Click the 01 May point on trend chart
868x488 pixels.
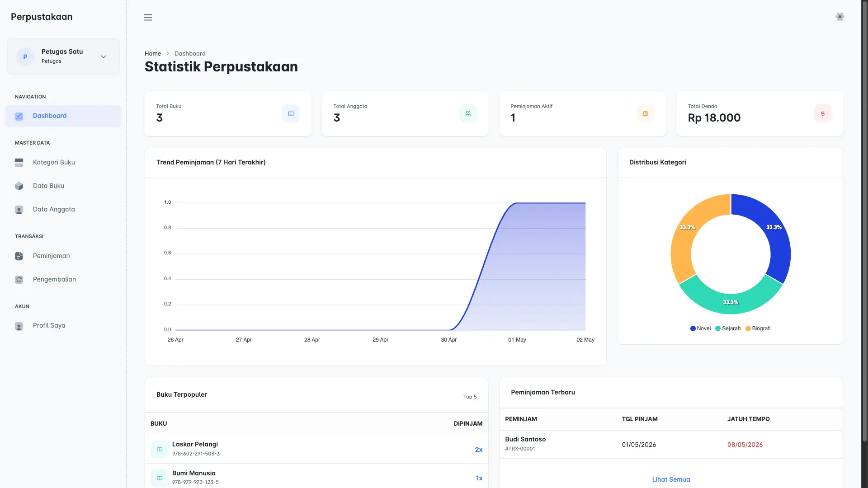point(517,203)
